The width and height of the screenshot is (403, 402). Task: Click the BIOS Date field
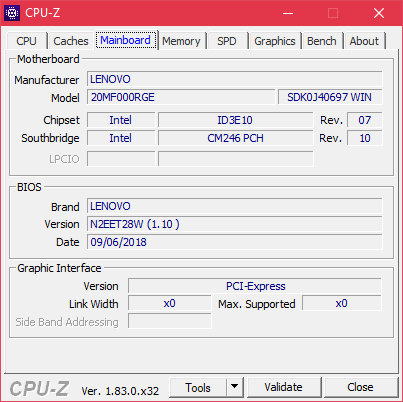235,242
